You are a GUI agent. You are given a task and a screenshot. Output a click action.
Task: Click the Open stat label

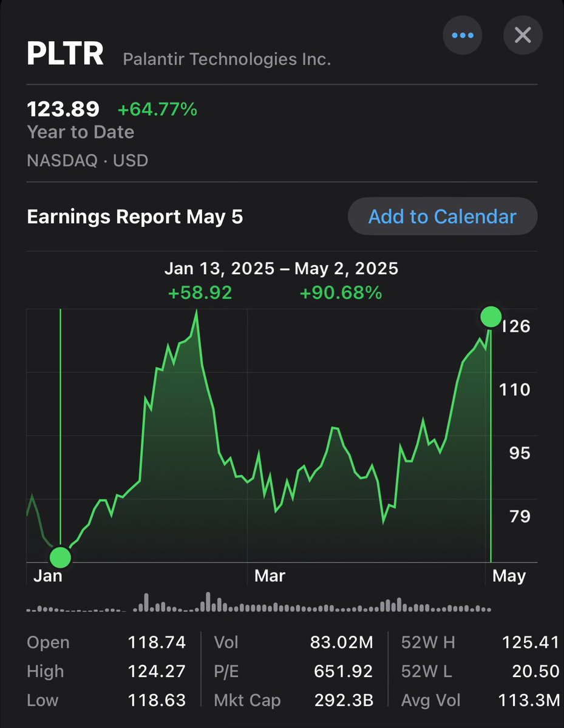tap(48, 642)
